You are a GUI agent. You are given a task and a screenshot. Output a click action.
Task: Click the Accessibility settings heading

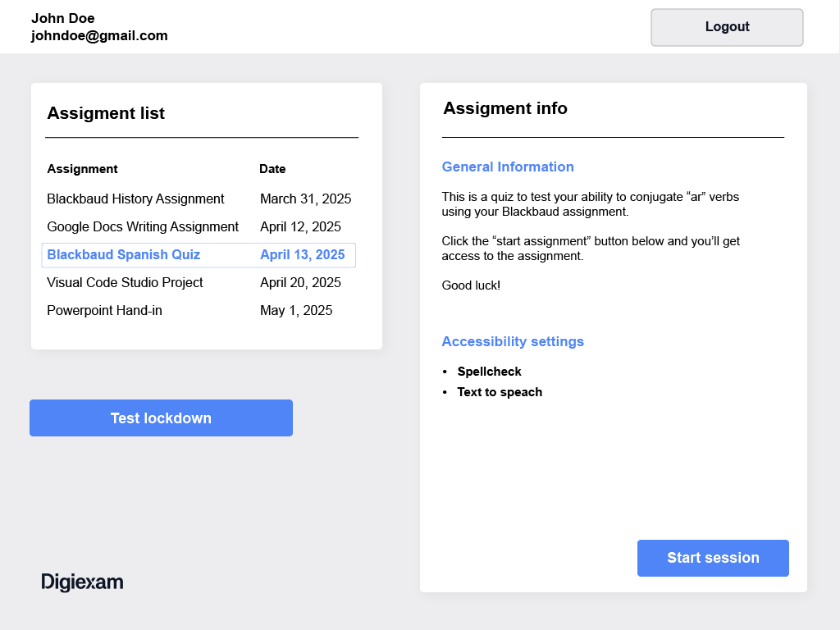click(513, 341)
